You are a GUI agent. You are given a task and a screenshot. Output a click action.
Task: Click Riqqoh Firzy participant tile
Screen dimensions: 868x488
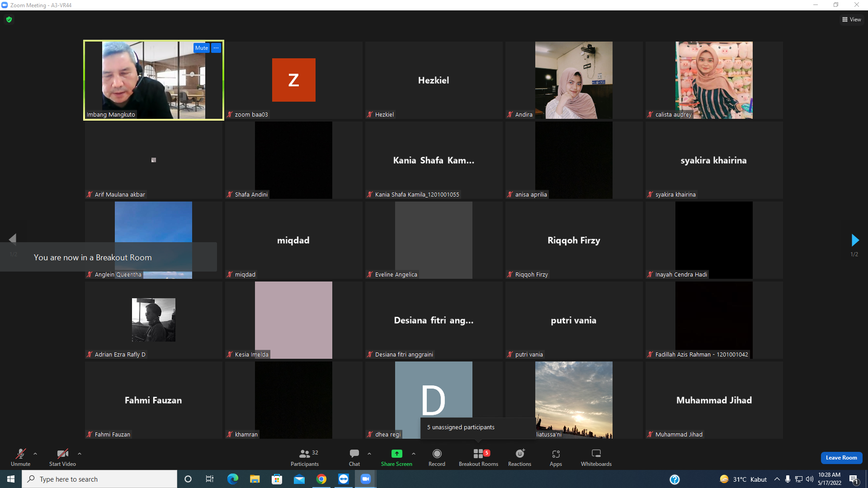[574, 240]
